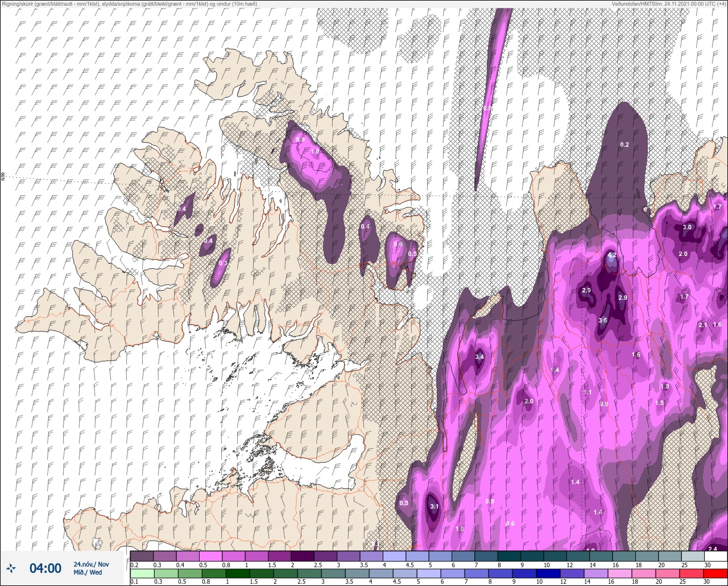Click the snow legend swatch labeled 10
Viewport: 728px width, 586px height.
tap(555, 556)
